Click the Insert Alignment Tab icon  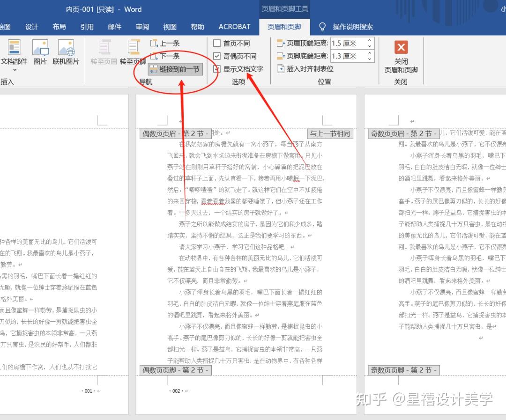click(x=281, y=69)
